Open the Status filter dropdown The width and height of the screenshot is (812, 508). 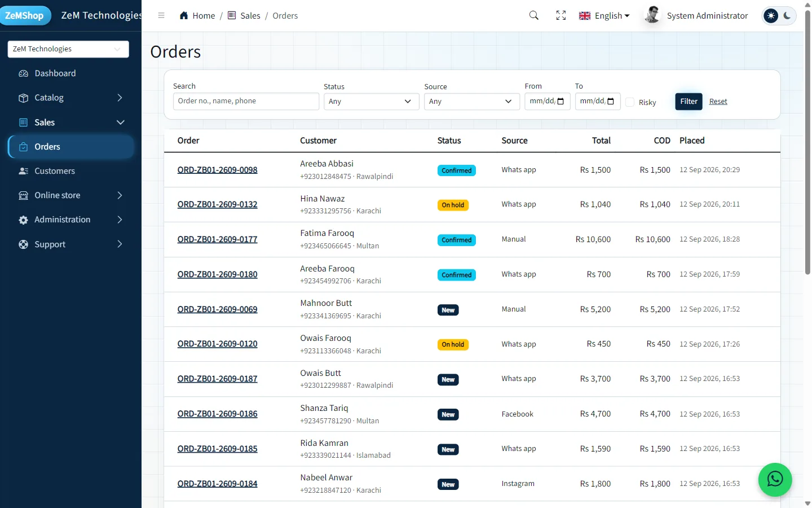click(x=371, y=102)
